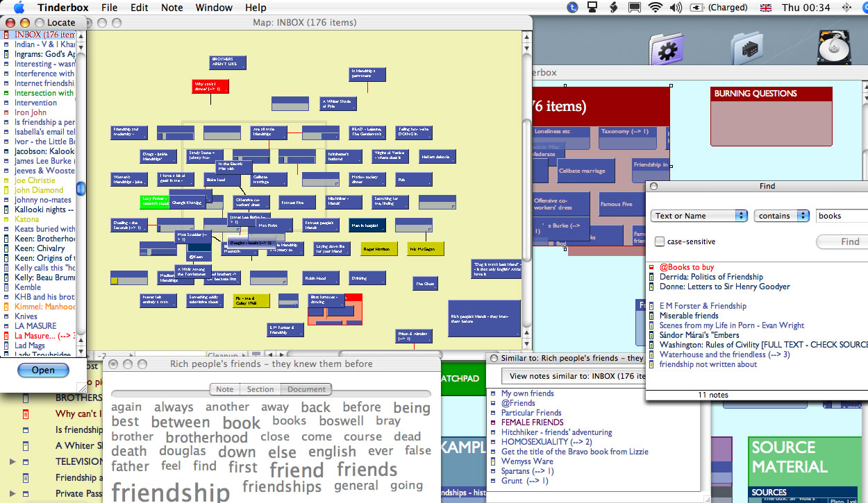
Task: Open the display menu bar icon
Action: point(592,8)
